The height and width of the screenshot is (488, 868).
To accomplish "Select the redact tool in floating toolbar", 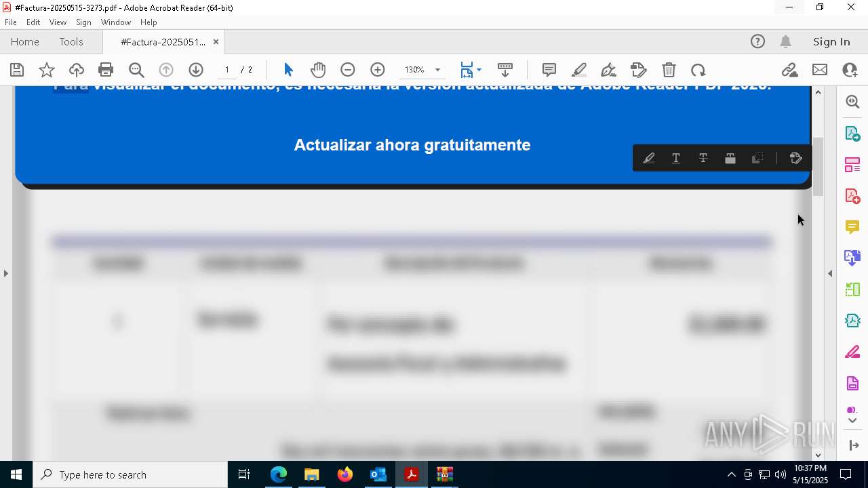I will pos(730,158).
